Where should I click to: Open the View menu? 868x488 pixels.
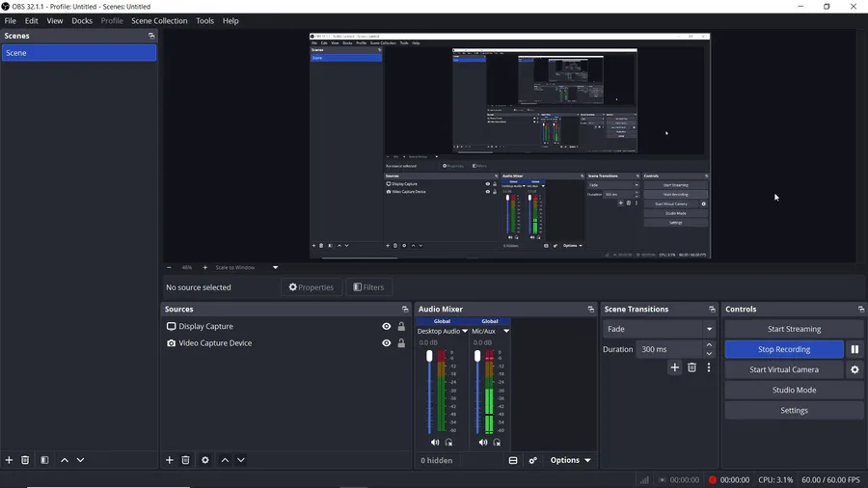click(x=54, y=20)
